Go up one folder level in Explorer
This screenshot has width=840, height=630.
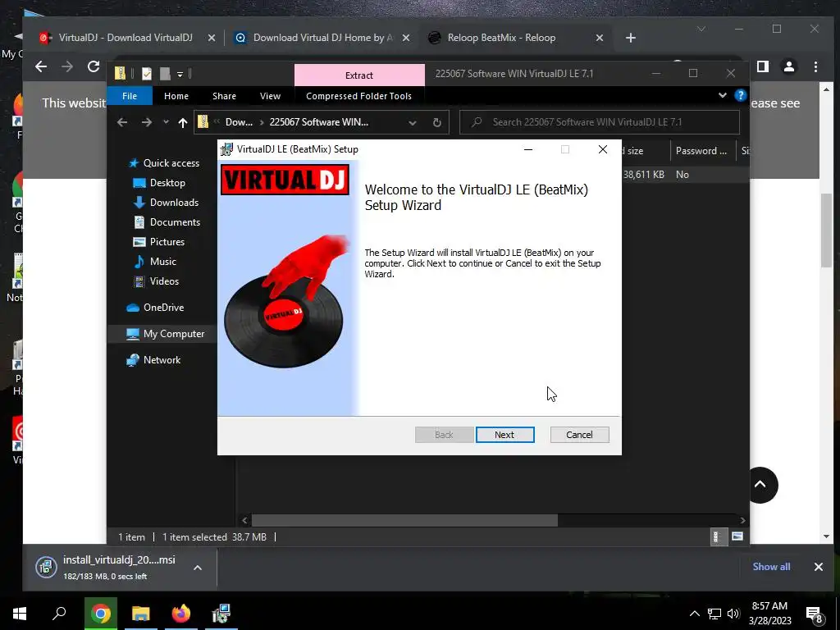(x=183, y=123)
